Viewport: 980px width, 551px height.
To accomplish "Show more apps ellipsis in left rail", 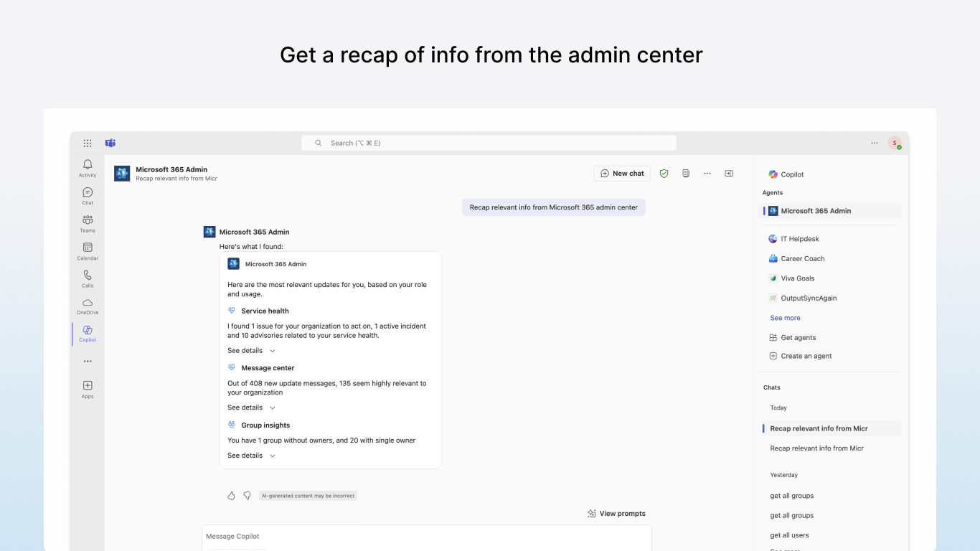I will [x=88, y=362].
